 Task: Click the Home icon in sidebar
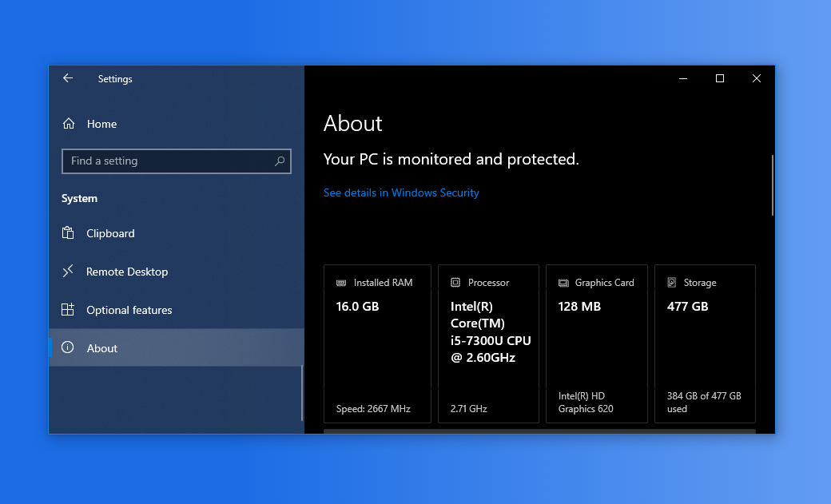pyautogui.click(x=69, y=124)
